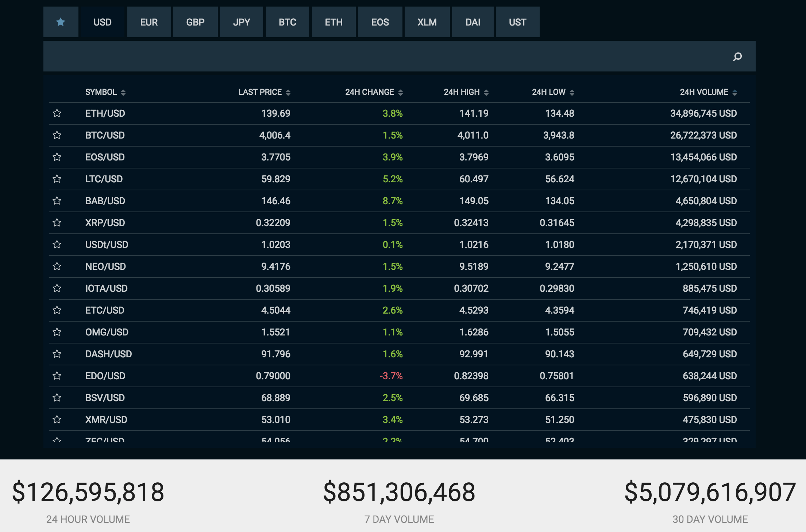Switch to the USD tab

[x=103, y=22]
